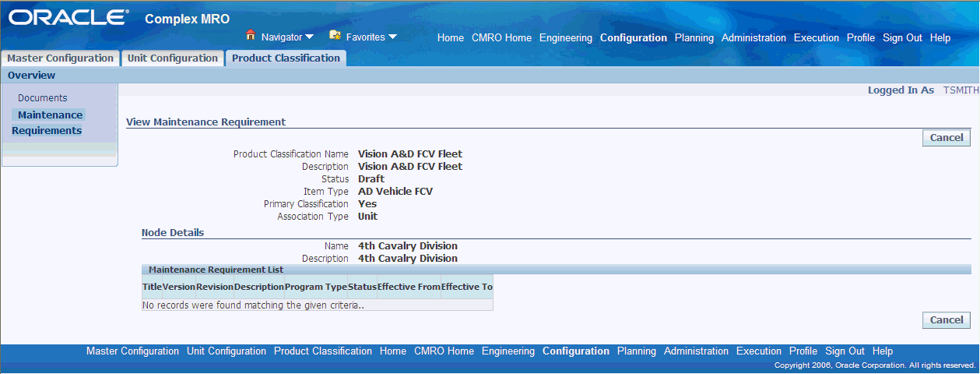Screen dimensions: 980x374
Task: Click the Overview subtab
Action: click(x=31, y=76)
